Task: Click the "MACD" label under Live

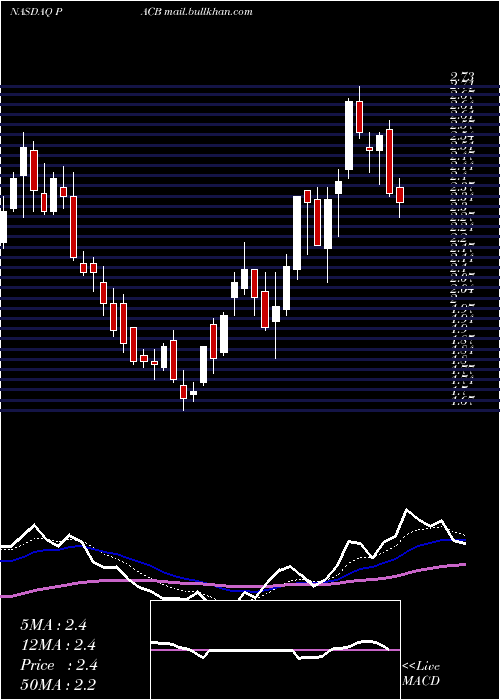Action: coord(421,681)
